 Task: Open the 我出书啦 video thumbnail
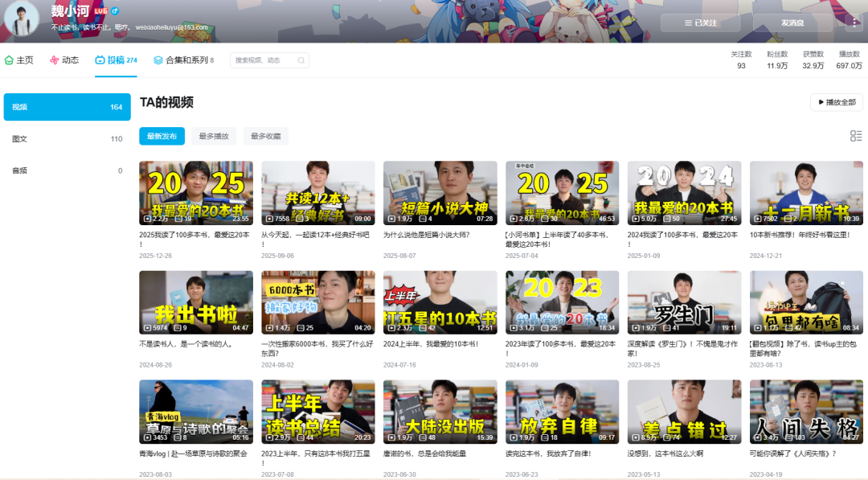click(x=195, y=302)
